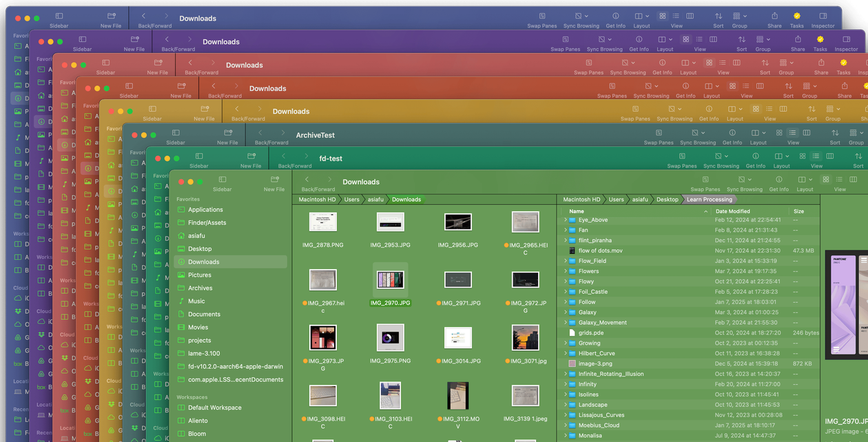This screenshot has height=442, width=868.
Task: Toggle Sync Browsing in the toolbar
Action: coord(742,179)
